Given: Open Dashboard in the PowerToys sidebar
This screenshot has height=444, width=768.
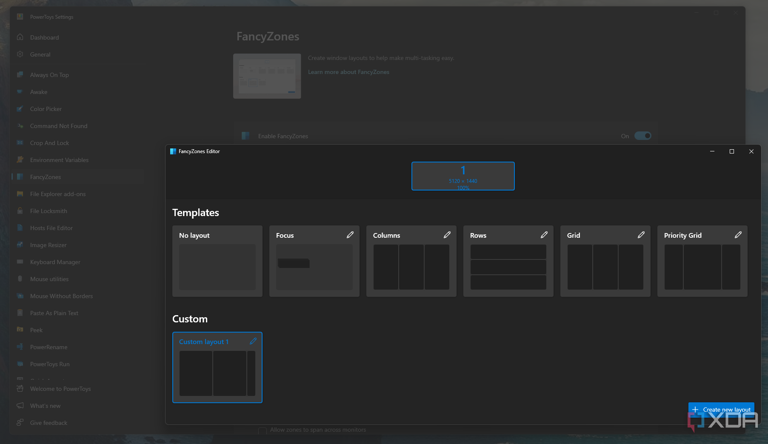Looking at the screenshot, I should (x=45, y=38).
